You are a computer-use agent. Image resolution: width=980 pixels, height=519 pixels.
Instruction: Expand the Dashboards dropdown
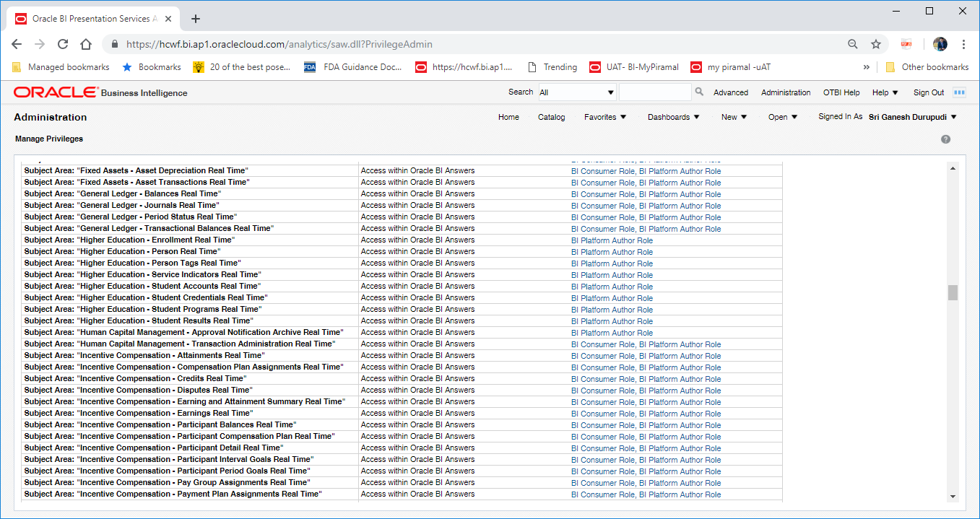672,116
